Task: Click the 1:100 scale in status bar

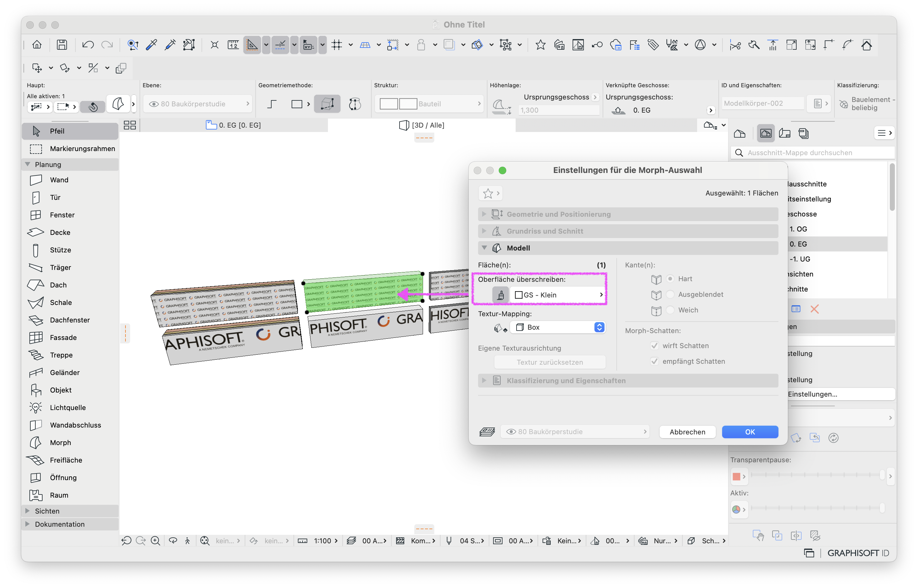Action: (322, 541)
